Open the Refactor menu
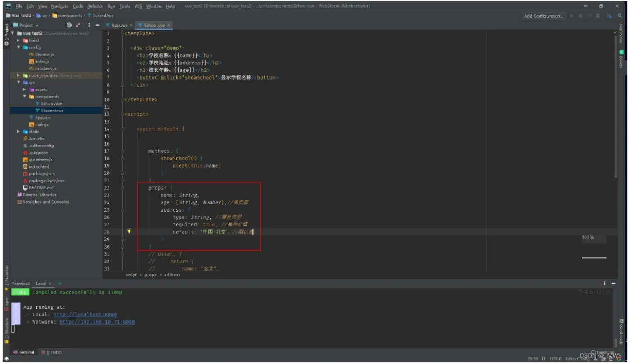This screenshot has height=364, width=630. 95,6
